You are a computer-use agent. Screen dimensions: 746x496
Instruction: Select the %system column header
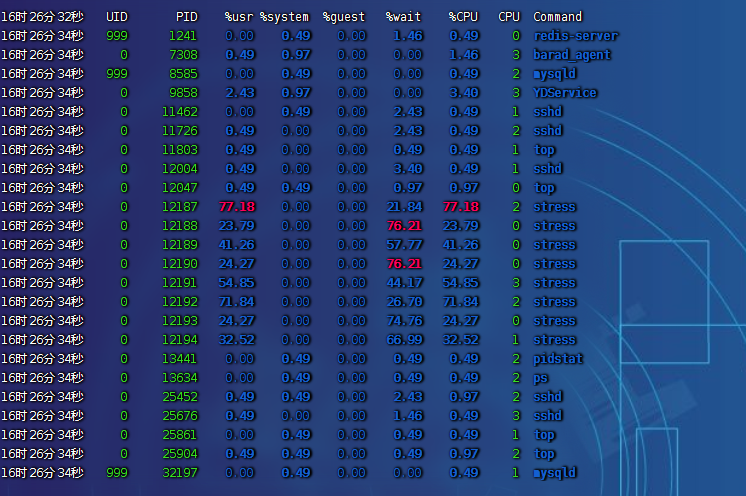pyautogui.click(x=284, y=17)
